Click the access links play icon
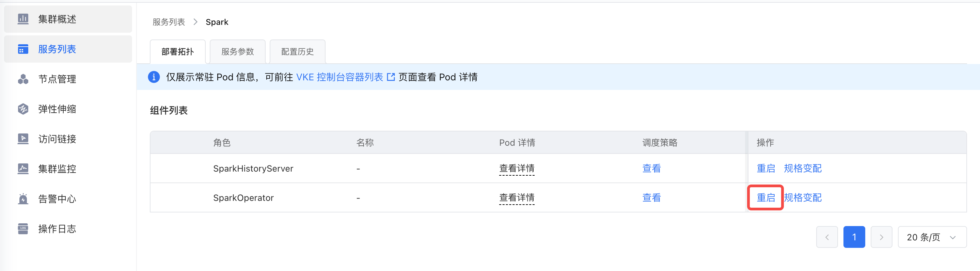 (x=23, y=139)
